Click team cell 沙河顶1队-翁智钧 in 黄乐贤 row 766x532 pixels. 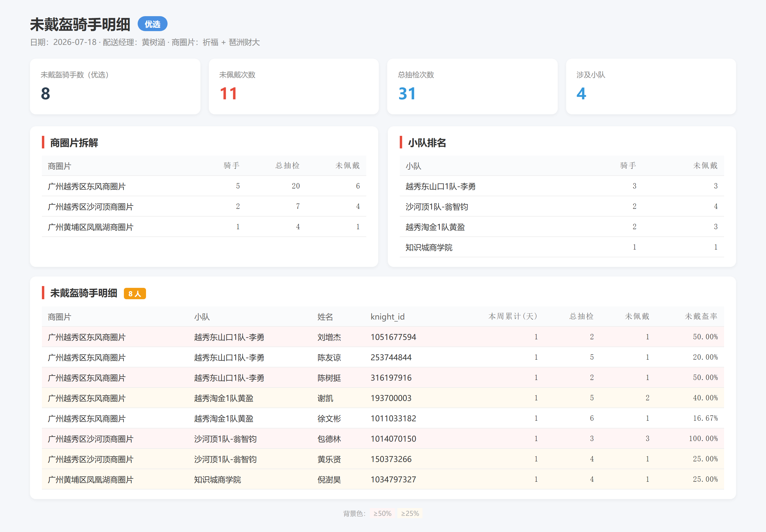pyautogui.click(x=225, y=459)
